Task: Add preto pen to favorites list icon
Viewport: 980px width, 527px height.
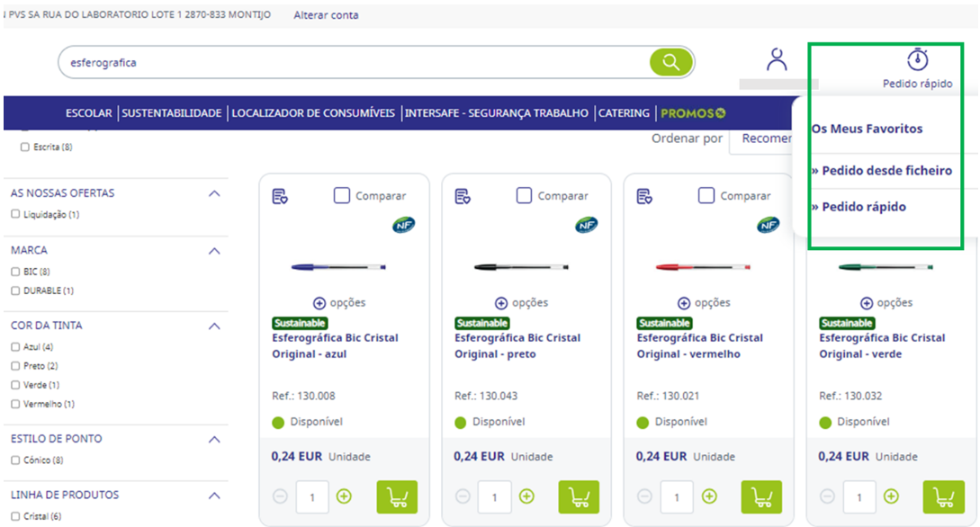Action: tap(463, 197)
